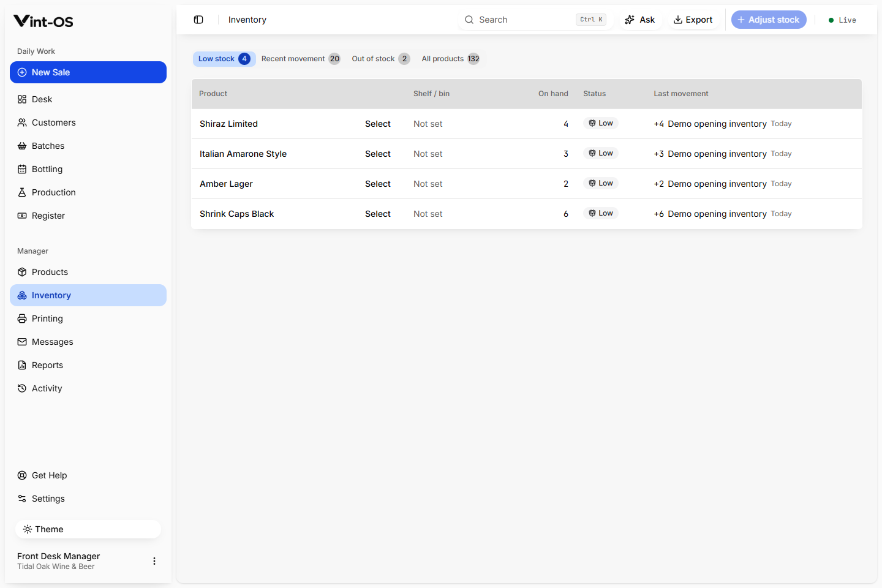Go to Customers in sidebar
This screenshot has width=882, height=588.
[x=88, y=123]
